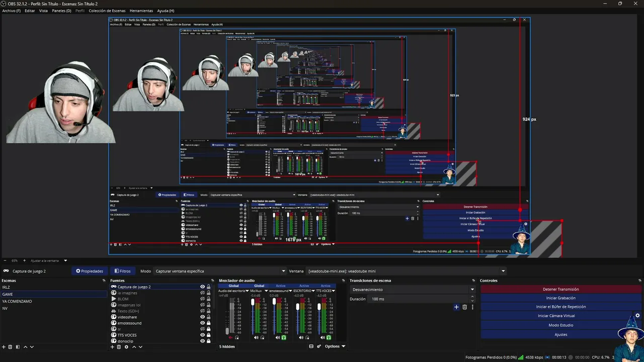Viewport: 644px width, 362px height.
Task: Start the virtual camera with Iniciar Cámara Virtual
Action: 556,316
